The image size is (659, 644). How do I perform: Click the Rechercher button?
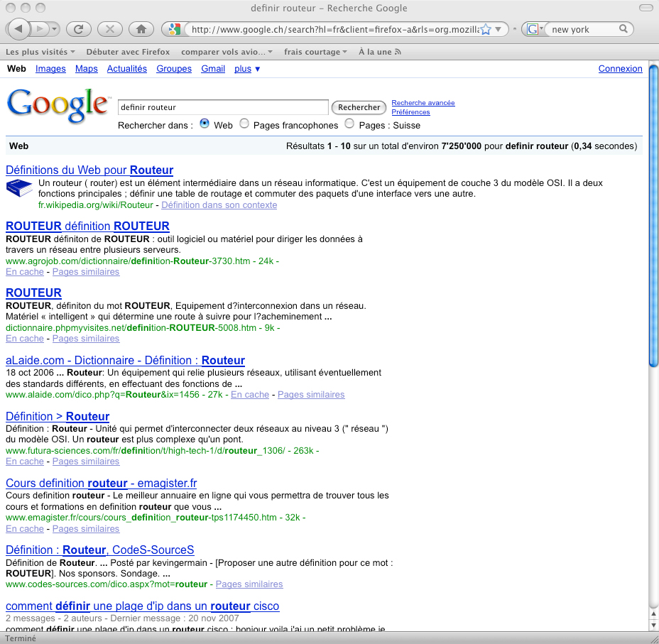359,107
